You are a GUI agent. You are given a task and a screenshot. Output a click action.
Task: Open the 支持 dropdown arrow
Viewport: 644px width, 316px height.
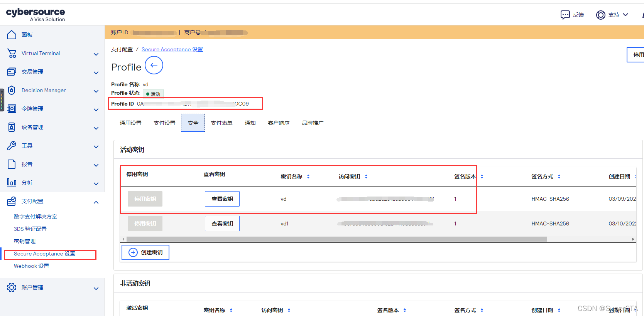pos(625,15)
